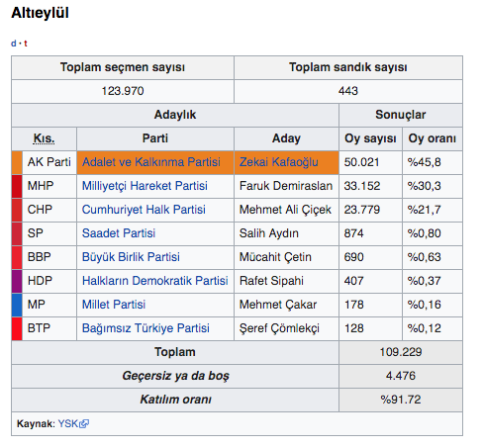Image resolution: width=483 pixels, height=448 pixels.
Task: Click the red CHP color cell
Action: tap(17, 210)
